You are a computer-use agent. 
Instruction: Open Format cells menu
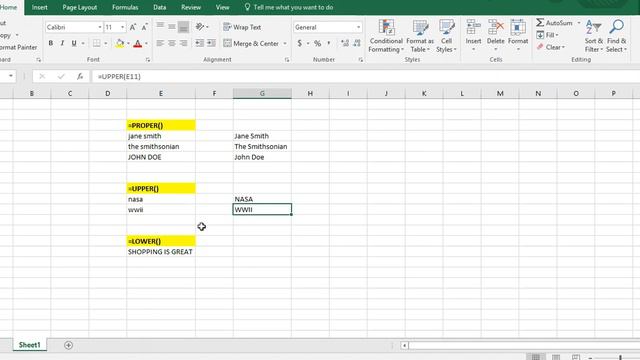518,36
